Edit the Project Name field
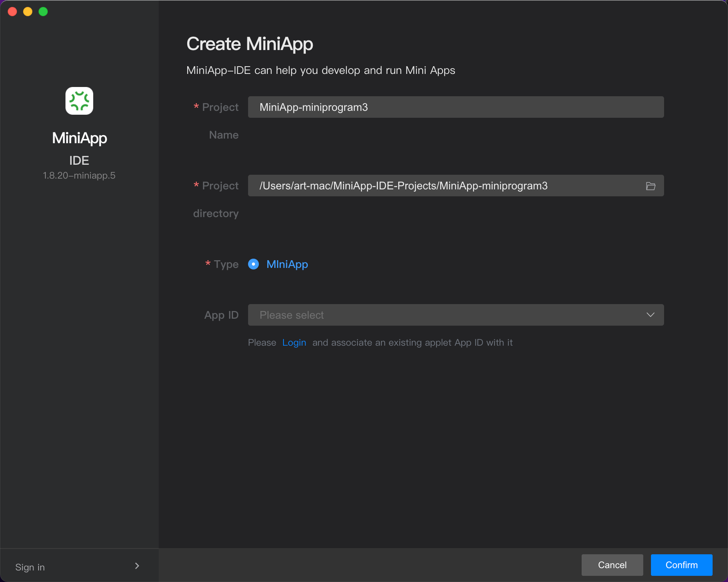The image size is (728, 582). [x=456, y=107]
